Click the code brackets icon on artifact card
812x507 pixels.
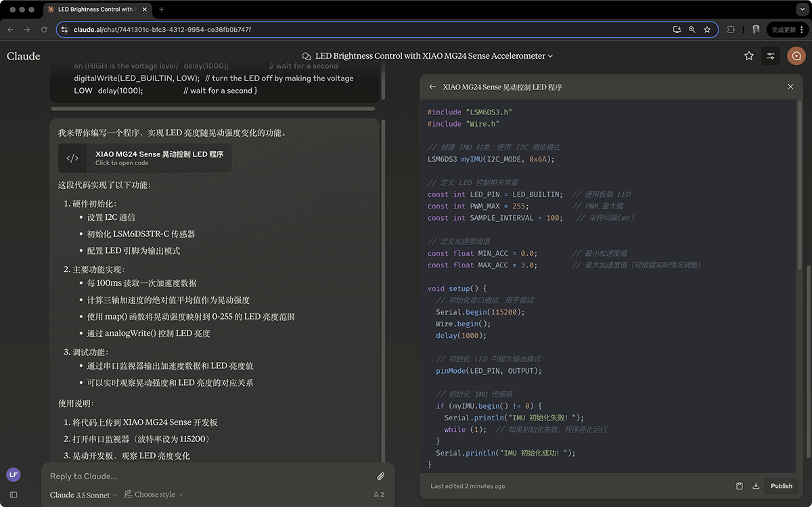tap(72, 158)
